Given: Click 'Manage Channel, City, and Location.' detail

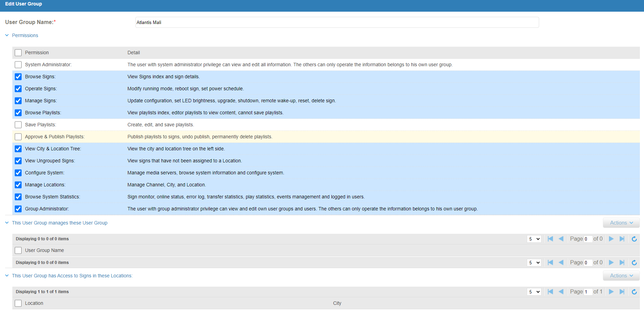Looking at the screenshot, I should [167, 185].
